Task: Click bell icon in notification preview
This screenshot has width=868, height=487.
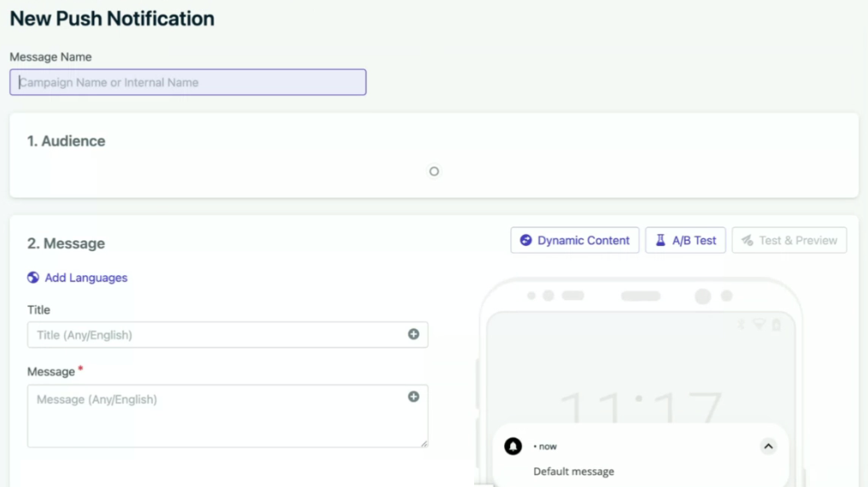Action: click(513, 446)
